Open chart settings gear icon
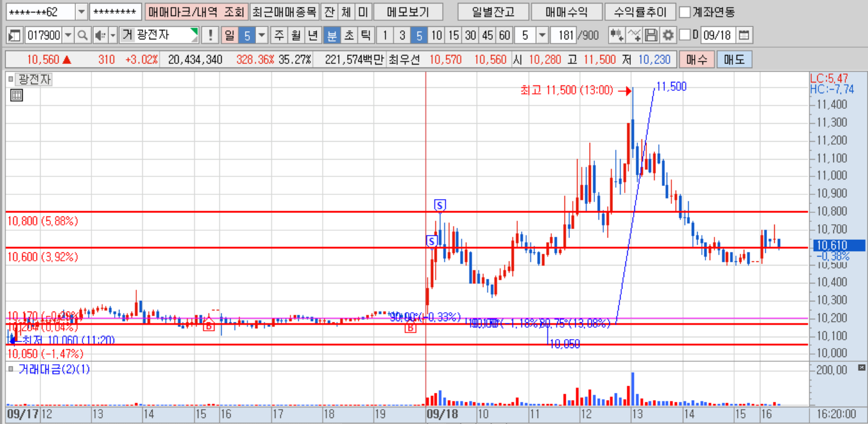 pos(668,35)
